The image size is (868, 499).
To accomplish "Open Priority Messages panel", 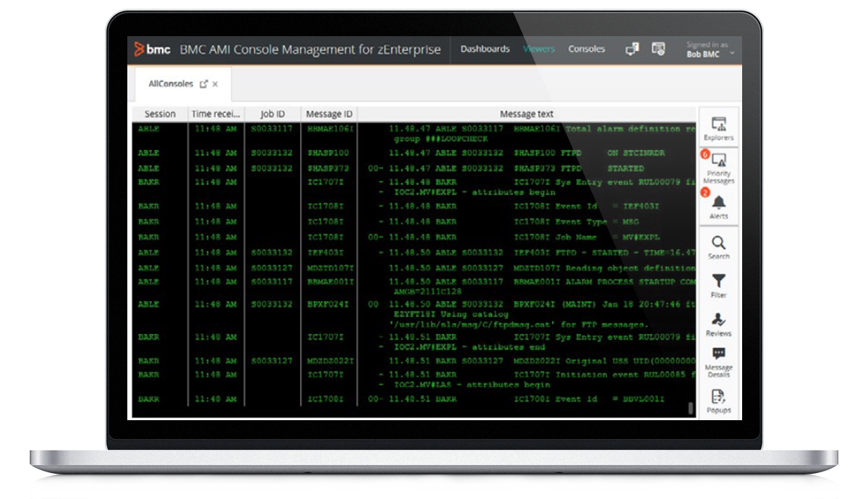I will (x=718, y=166).
